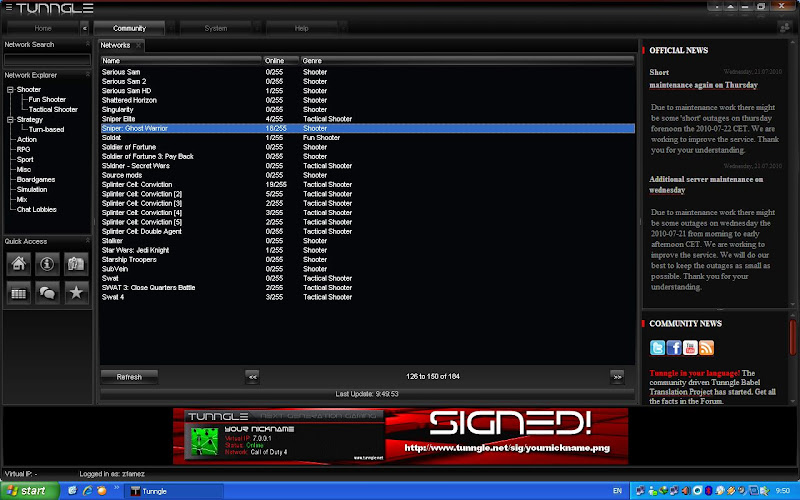Open the Help menu tab
Image resolution: width=800 pixels, height=500 pixels.
point(302,29)
